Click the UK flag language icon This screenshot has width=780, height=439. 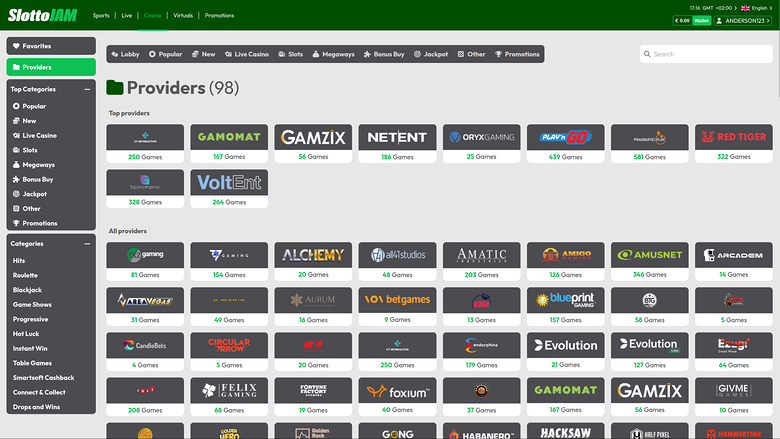click(745, 8)
